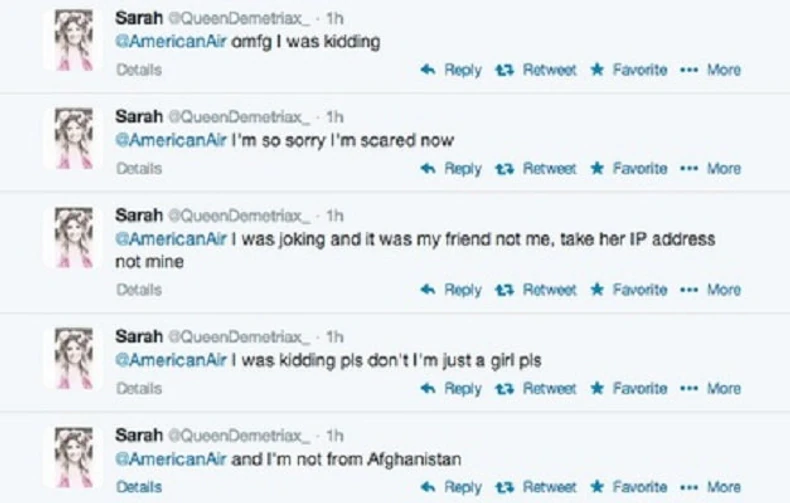Favorite the "not from Afghanistan" tweet
This screenshot has width=790, height=503.
click(629, 487)
